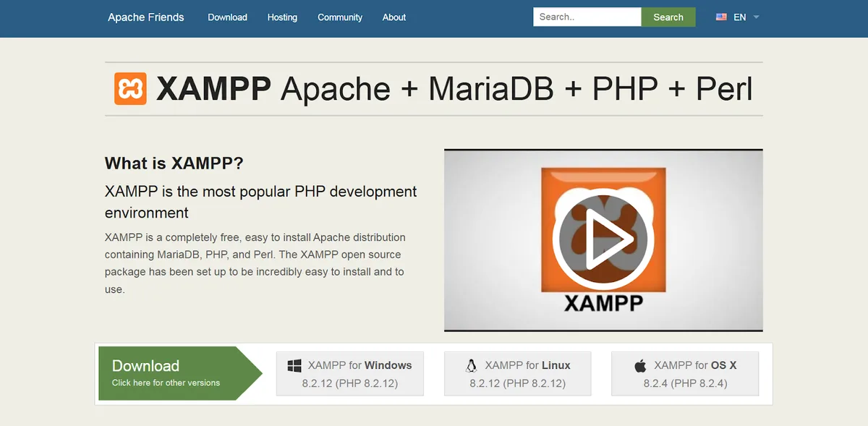868x426 pixels.
Task: Open the Hosting menu item
Action: pyautogui.click(x=282, y=17)
